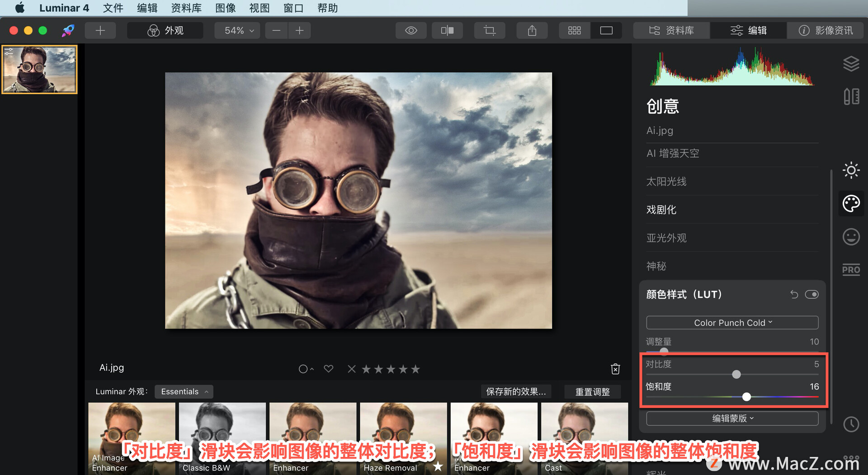Viewport: 868px width, 475px height.
Task: Open the 图像 menu
Action: pos(225,8)
